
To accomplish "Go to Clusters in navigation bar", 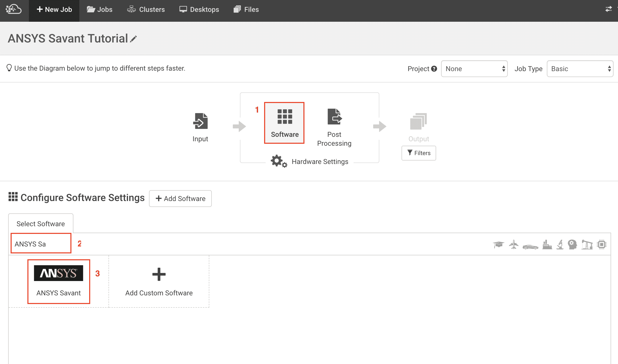I will 146,9.
